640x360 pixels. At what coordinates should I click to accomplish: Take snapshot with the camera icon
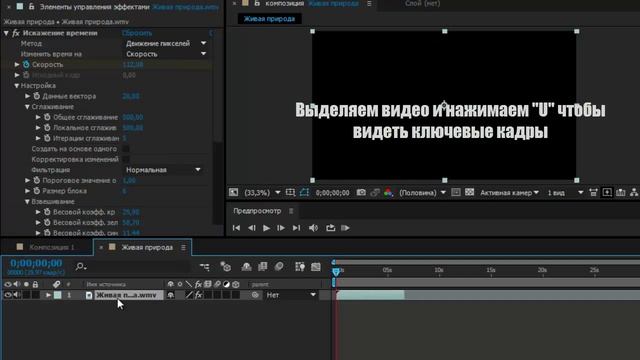[x=361, y=192]
